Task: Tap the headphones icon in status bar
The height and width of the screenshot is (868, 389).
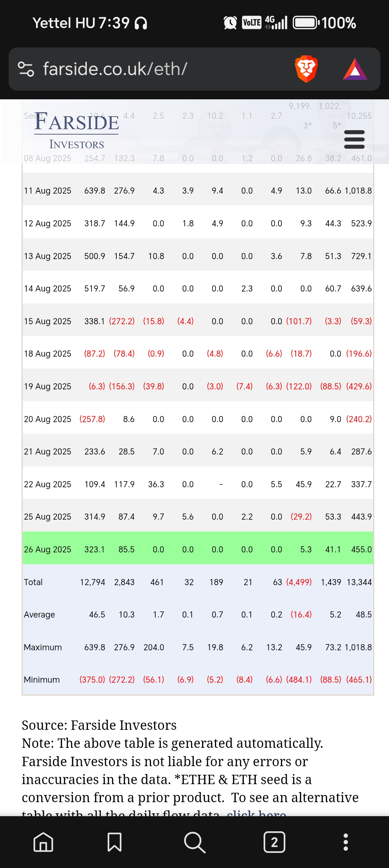Action: [141, 23]
